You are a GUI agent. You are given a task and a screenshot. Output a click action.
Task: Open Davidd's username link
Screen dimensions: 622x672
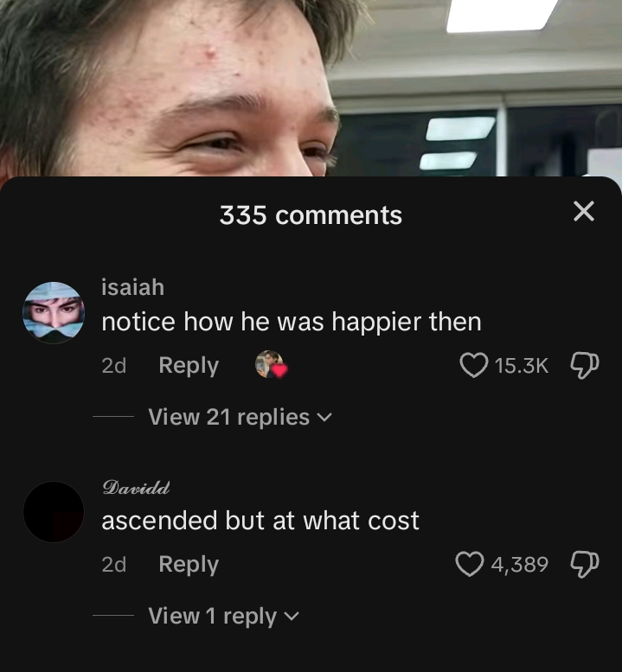[136, 487]
